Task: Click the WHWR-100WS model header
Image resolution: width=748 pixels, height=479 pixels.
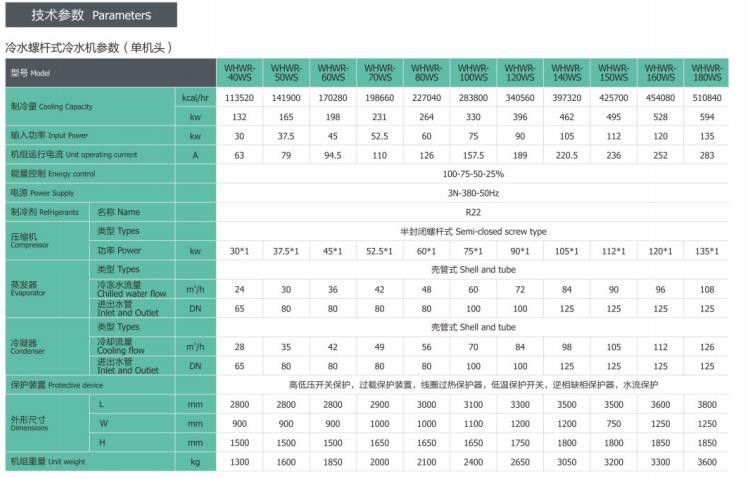Action: click(474, 73)
